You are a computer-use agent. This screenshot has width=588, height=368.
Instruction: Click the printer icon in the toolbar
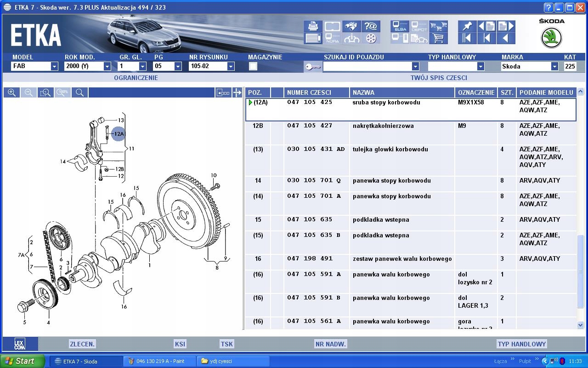[x=313, y=26]
